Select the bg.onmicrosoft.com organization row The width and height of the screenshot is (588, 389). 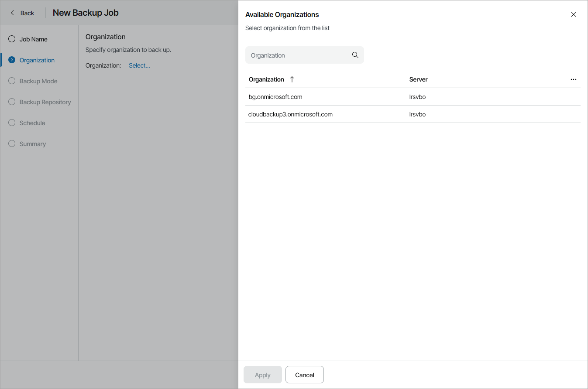click(x=275, y=97)
